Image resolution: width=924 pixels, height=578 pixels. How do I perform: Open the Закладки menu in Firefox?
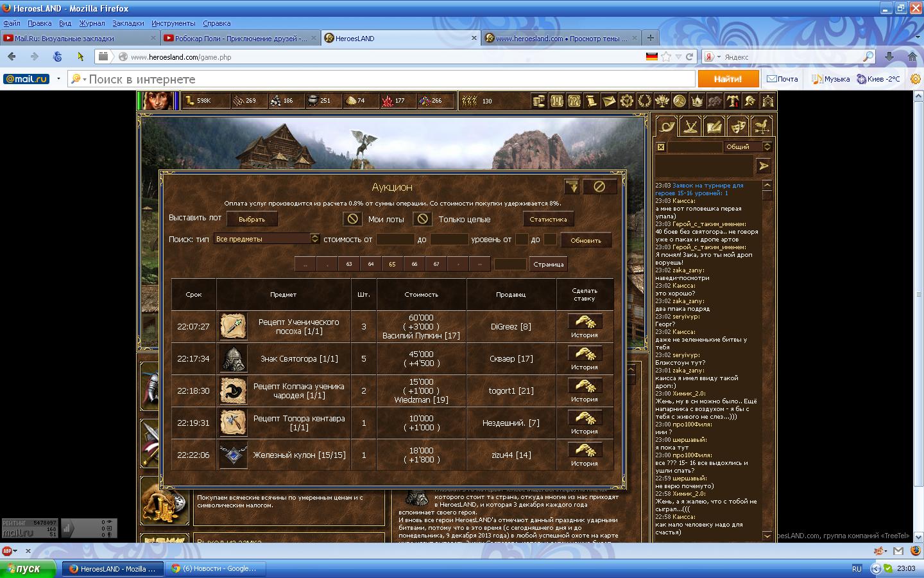click(128, 23)
